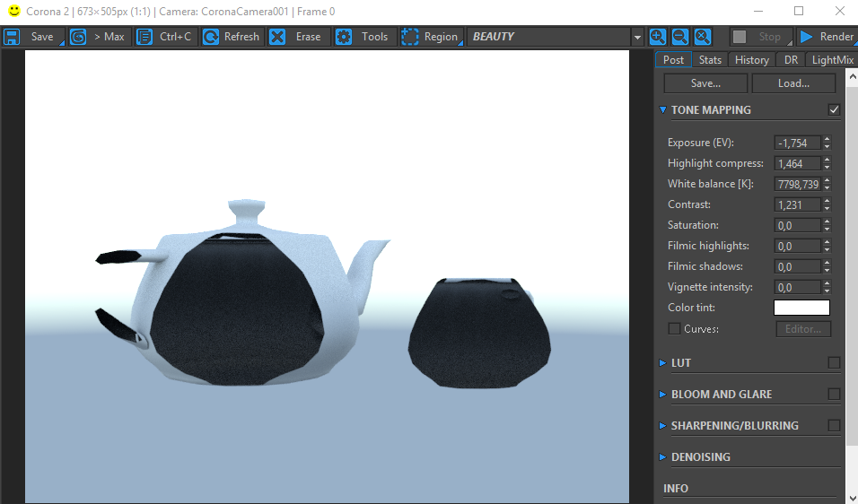The image size is (858, 504).
Task: Activate the Region selection icon
Action: click(410, 37)
